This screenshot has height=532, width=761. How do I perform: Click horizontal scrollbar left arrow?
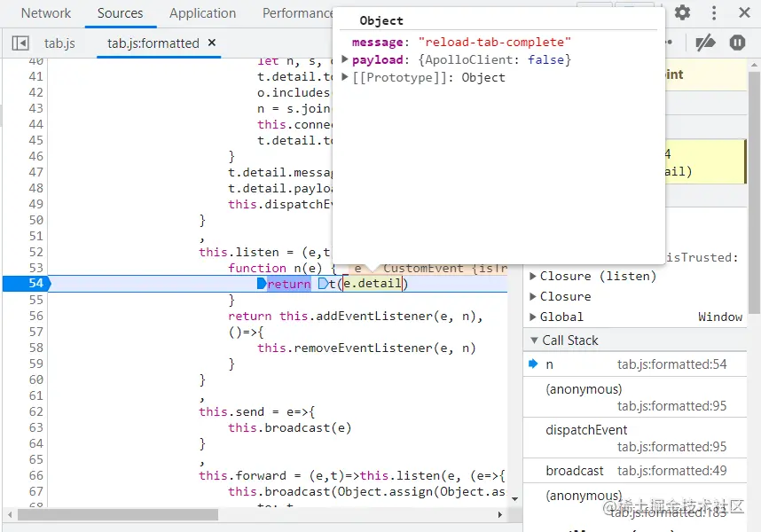[10, 514]
